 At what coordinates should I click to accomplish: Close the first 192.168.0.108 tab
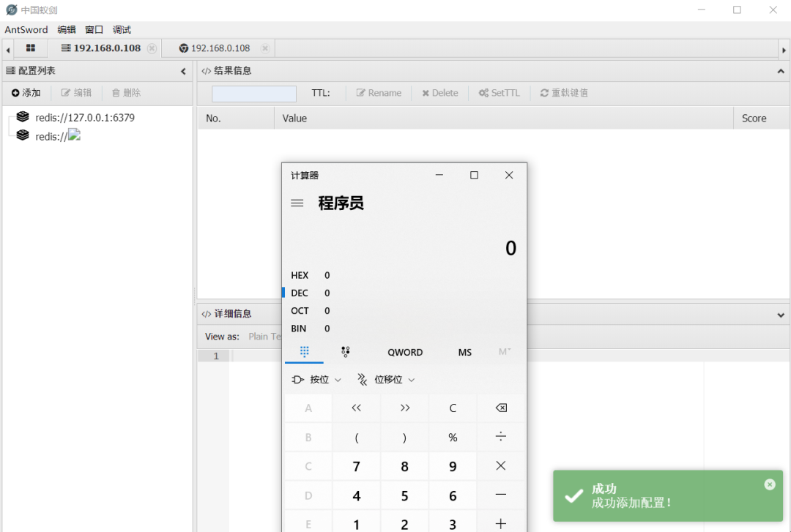[152, 48]
